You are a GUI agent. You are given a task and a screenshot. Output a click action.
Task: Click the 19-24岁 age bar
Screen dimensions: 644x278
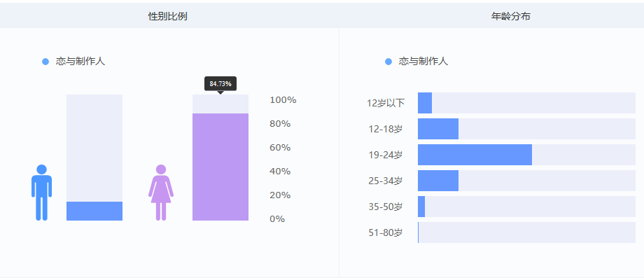point(475,155)
